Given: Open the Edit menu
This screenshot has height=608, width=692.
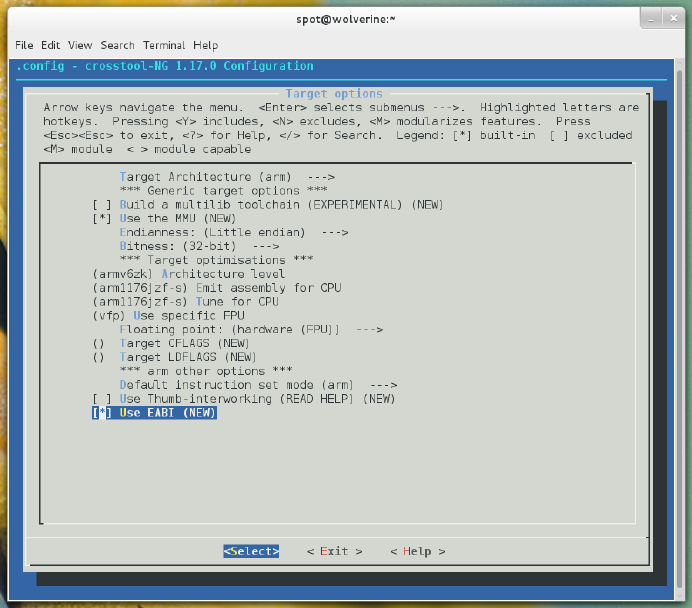Looking at the screenshot, I should click(50, 45).
